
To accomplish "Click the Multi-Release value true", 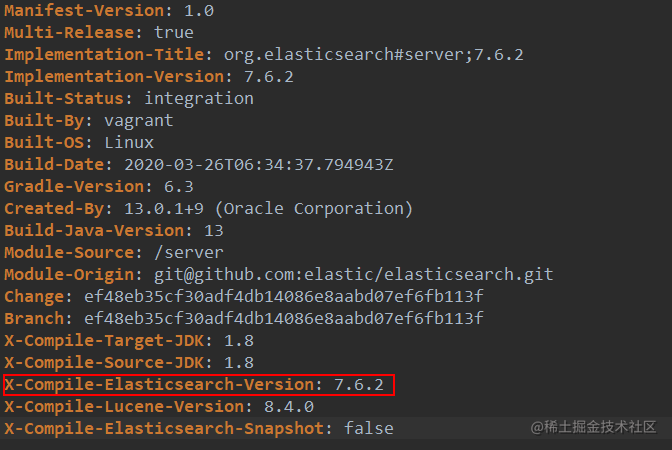I will coord(174,33).
